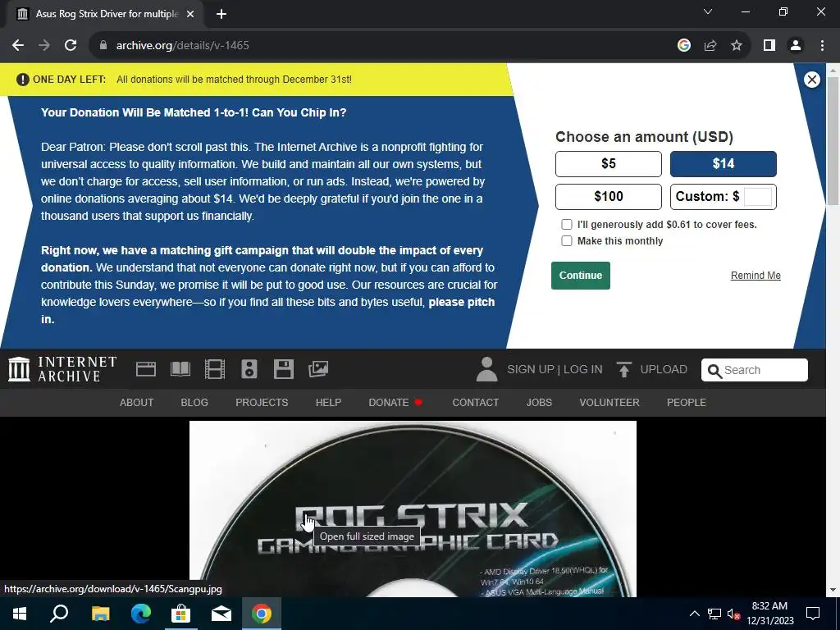Toggle Chrome side panel icon
The height and width of the screenshot is (630, 840).
tap(769, 46)
